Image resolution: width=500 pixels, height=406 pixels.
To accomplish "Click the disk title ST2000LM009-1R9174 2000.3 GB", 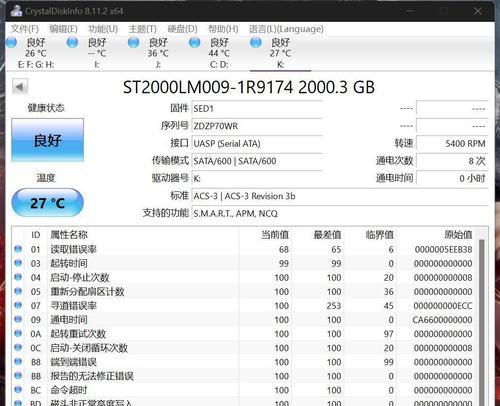I will [x=249, y=87].
